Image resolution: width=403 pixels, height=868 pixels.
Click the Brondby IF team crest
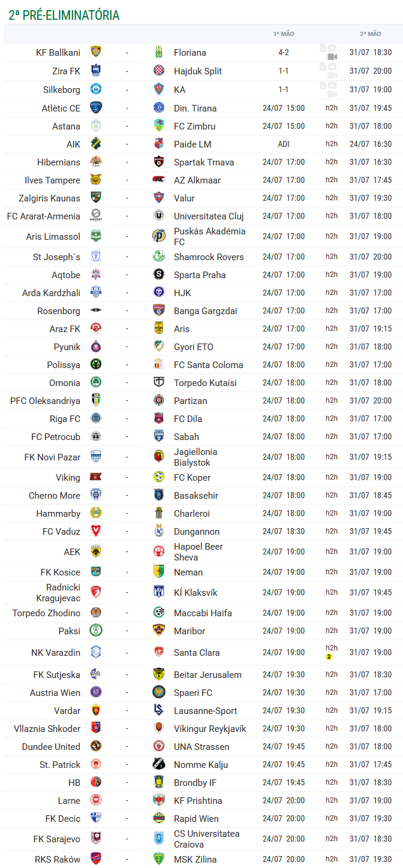[159, 782]
